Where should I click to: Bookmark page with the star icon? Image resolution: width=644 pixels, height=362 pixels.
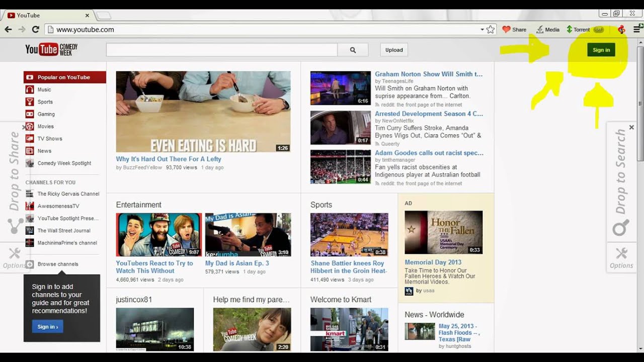(x=491, y=30)
